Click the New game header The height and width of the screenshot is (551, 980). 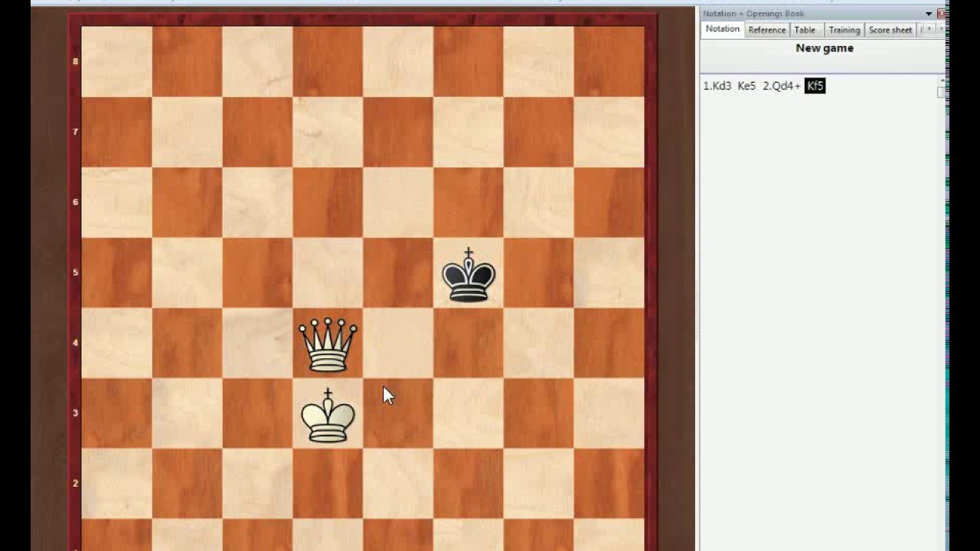(825, 48)
